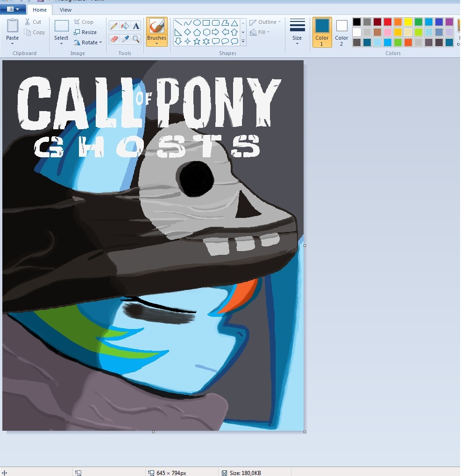Choose the Polygon shape
Screen dimensions: 461x476
coord(225,23)
